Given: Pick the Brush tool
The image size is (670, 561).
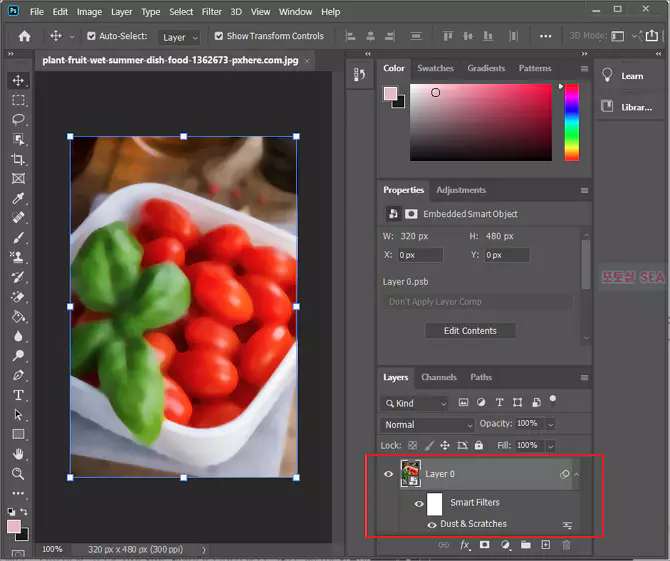Looking at the screenshot, I should tap(18, 238).
